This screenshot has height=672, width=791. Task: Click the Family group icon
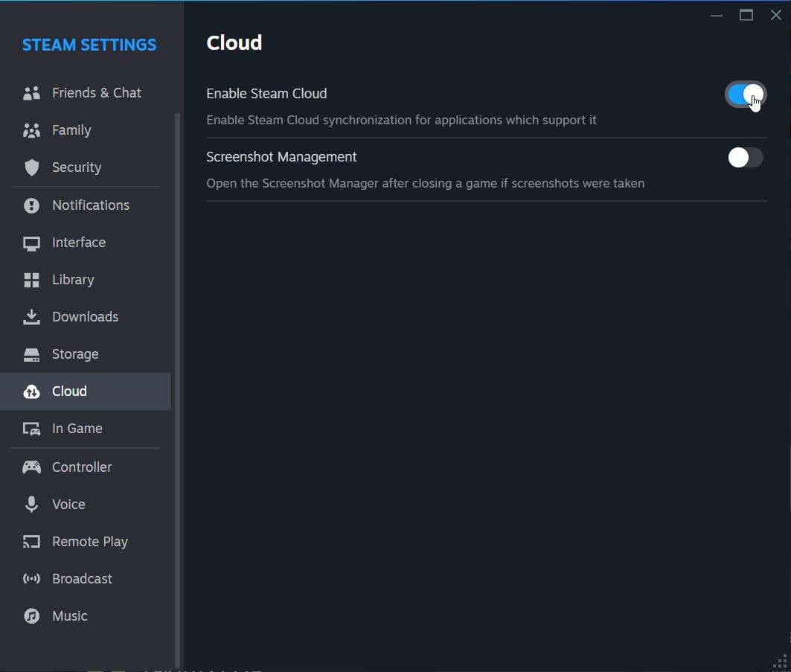[31, 131]
